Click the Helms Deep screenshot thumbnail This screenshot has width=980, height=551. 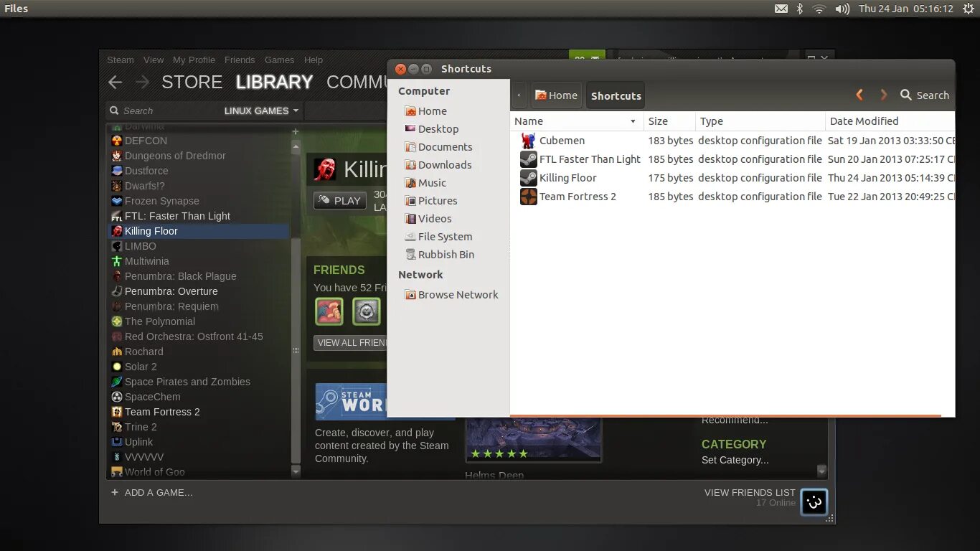(534, 439)
